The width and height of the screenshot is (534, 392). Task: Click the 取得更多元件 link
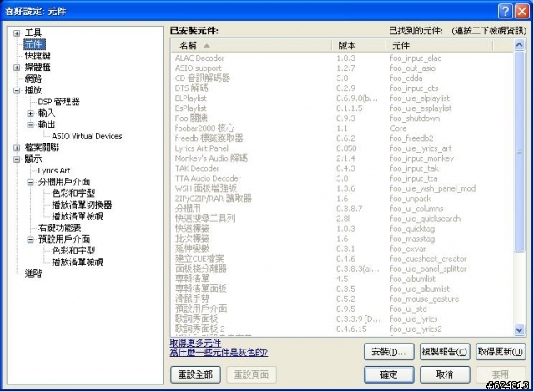tap(195, 343)
